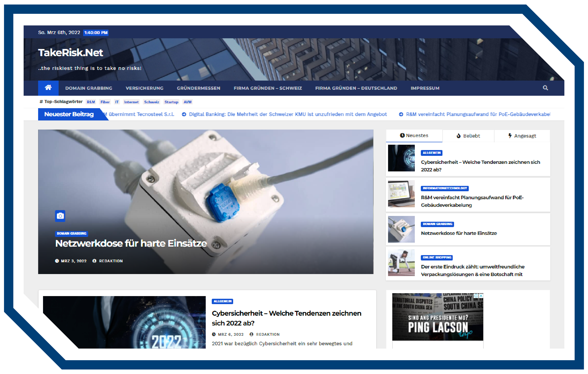Open the 2022 cybersecurity post image
Viewport: 588px width, 374px height.
coord(124,322)
